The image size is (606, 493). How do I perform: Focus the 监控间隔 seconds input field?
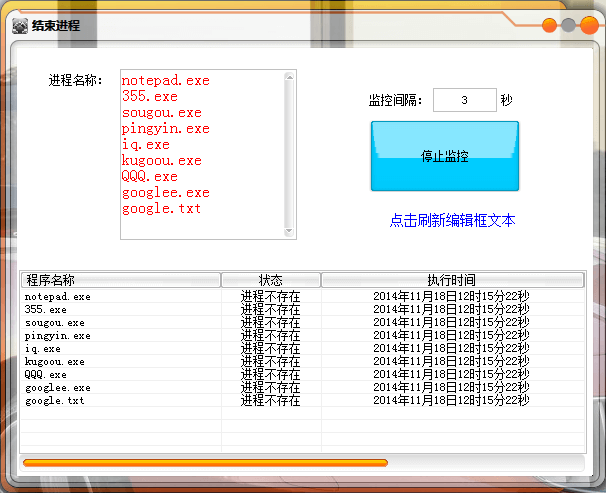point(464,100)
